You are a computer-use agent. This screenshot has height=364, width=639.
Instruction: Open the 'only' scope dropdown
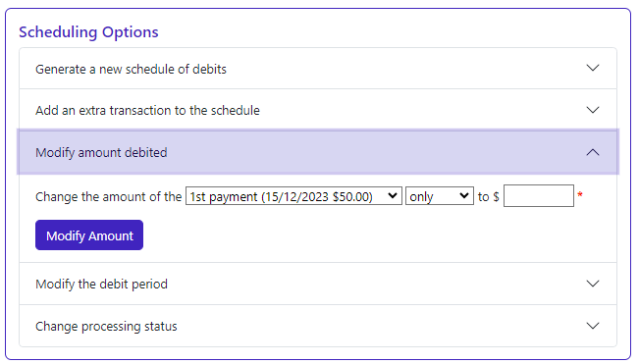click(440, 196)
